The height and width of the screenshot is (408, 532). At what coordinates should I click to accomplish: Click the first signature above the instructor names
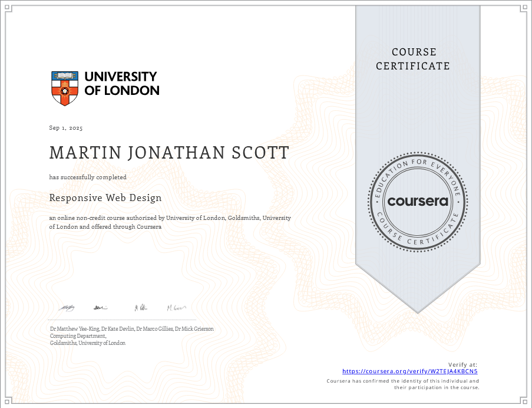click(66, 307)
